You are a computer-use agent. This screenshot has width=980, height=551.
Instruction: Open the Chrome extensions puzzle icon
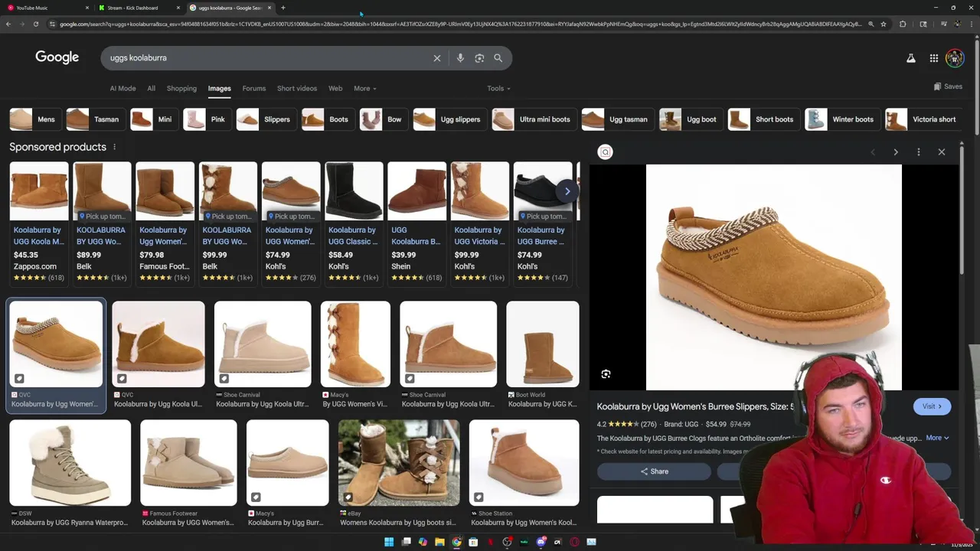(x=903, y=24)
